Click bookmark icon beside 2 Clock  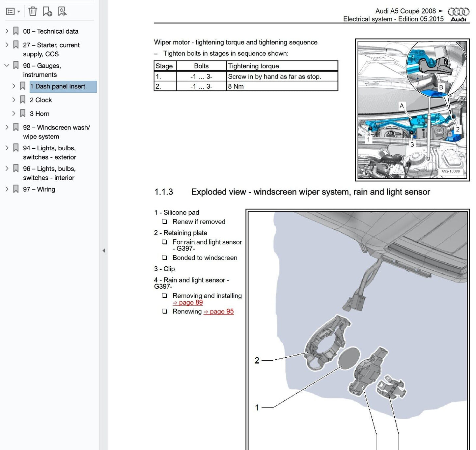click(x=23, y=100)
